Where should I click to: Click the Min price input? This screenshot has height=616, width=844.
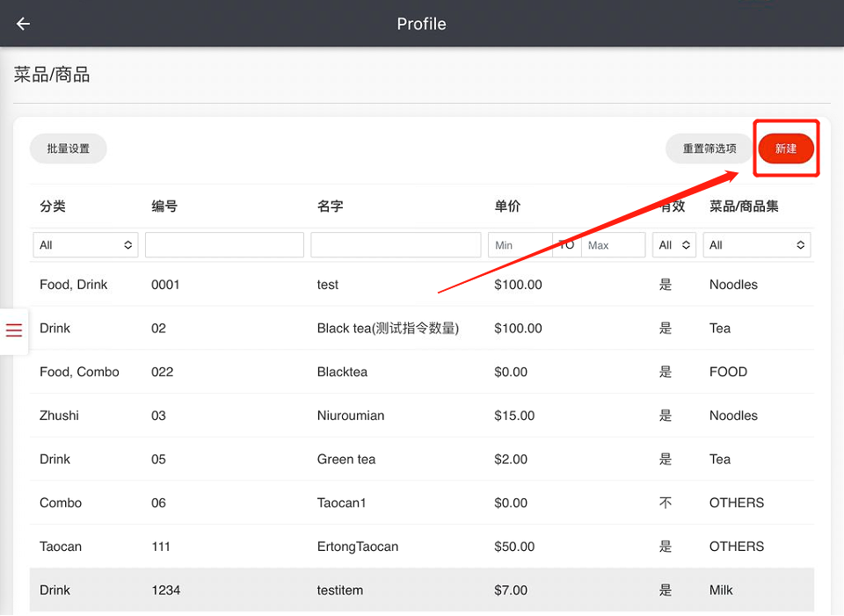520,245
